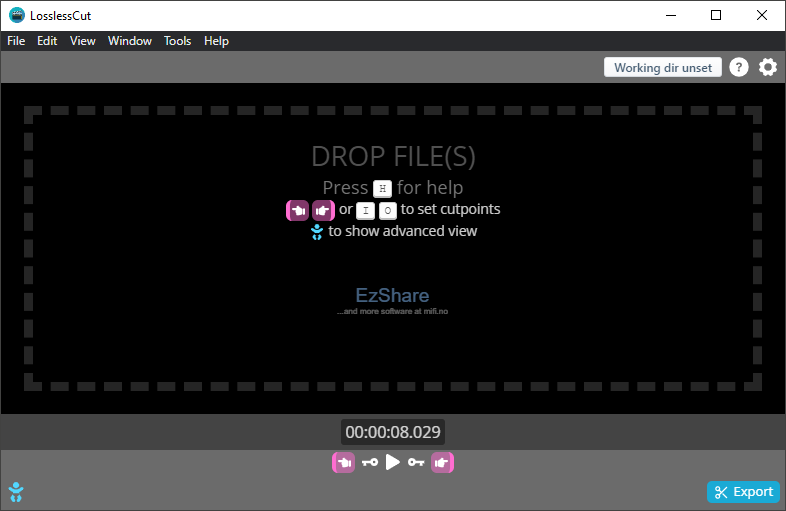Open the File menu
786x511 pixels.
click(16, 41)
